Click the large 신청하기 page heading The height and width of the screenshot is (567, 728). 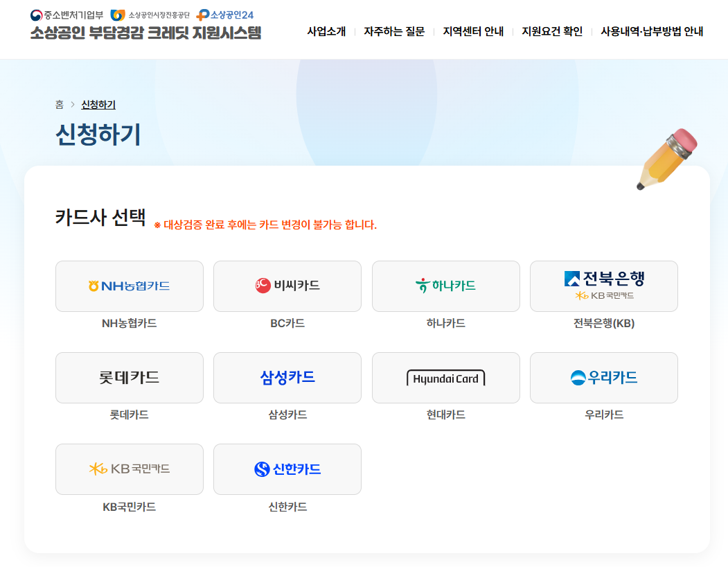point(98,134)
